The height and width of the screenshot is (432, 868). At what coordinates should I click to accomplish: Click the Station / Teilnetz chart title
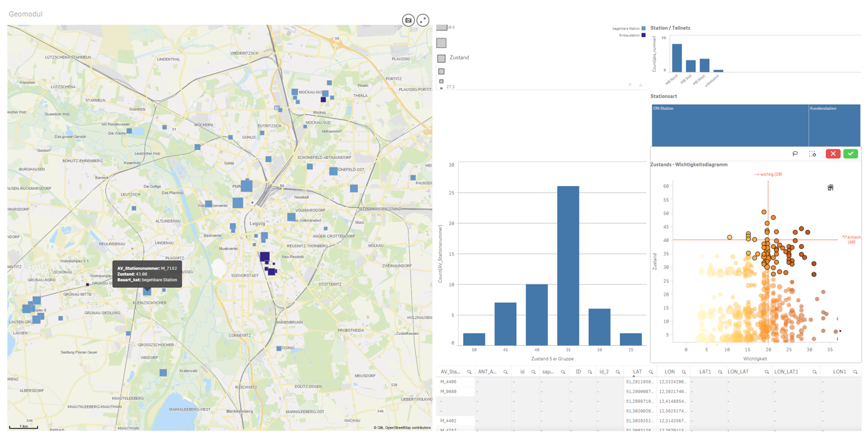coord(670,28)
